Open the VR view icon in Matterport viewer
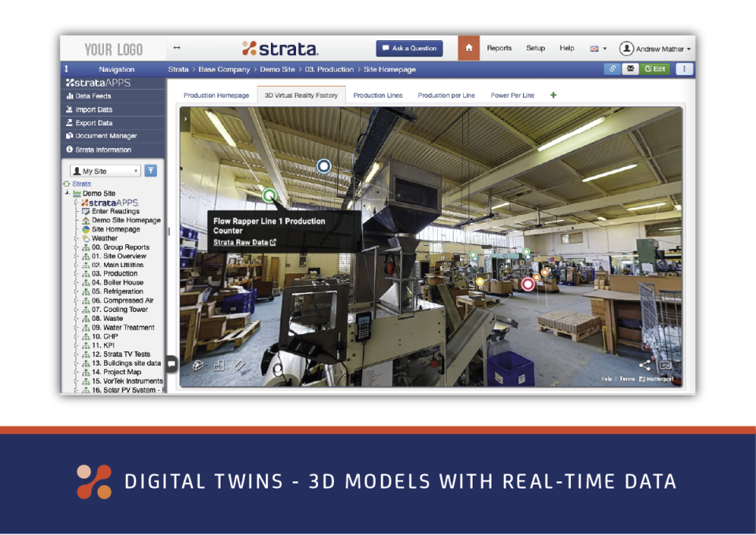 (x=665, y=365)
